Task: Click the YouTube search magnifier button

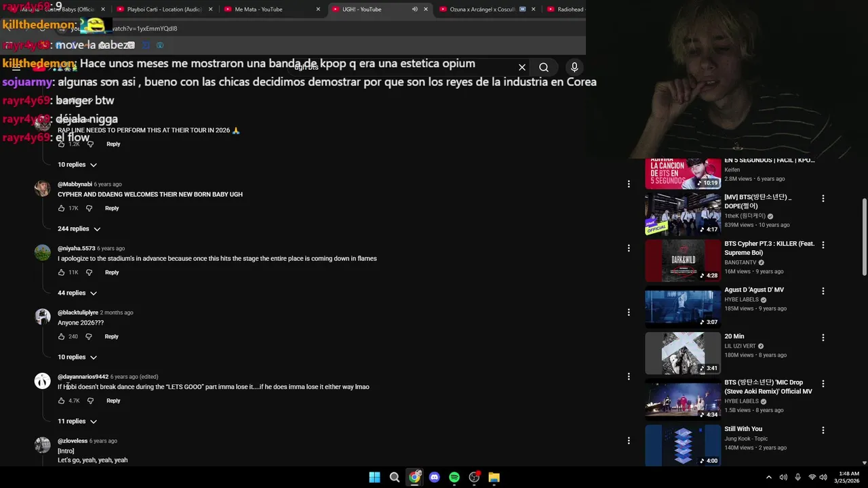Action: [x=544, y=67]
